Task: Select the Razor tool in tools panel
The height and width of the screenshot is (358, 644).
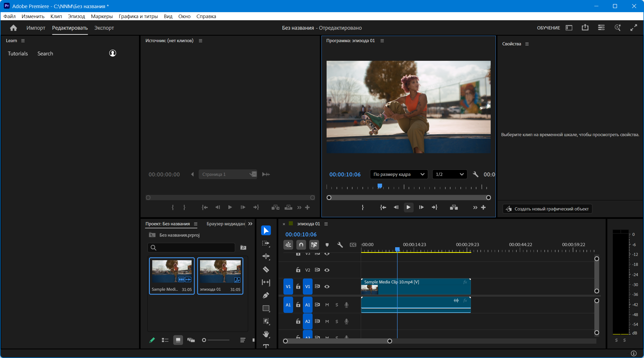Action: coord(266,269)
